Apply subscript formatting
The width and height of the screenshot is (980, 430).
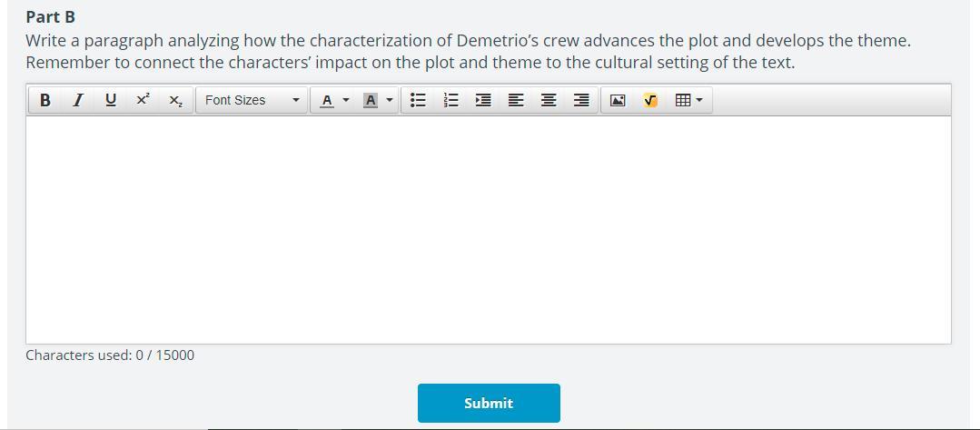click(176, 100)
